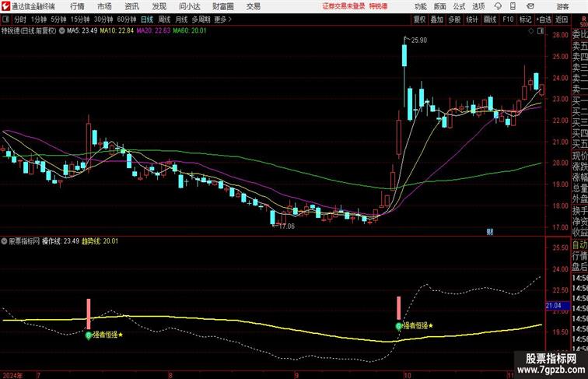Open the 公式 menu
588x379 pixels.
(x=459, y=6)
